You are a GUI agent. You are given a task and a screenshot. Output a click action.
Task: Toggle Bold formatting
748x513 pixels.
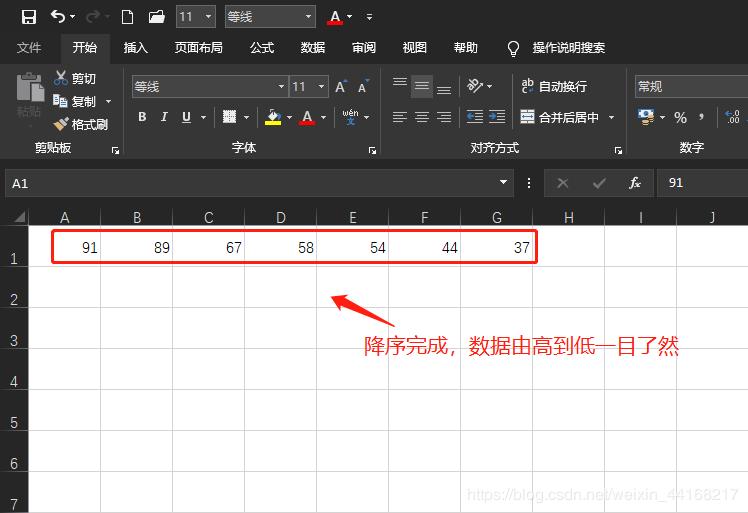(x=142, y=117)
